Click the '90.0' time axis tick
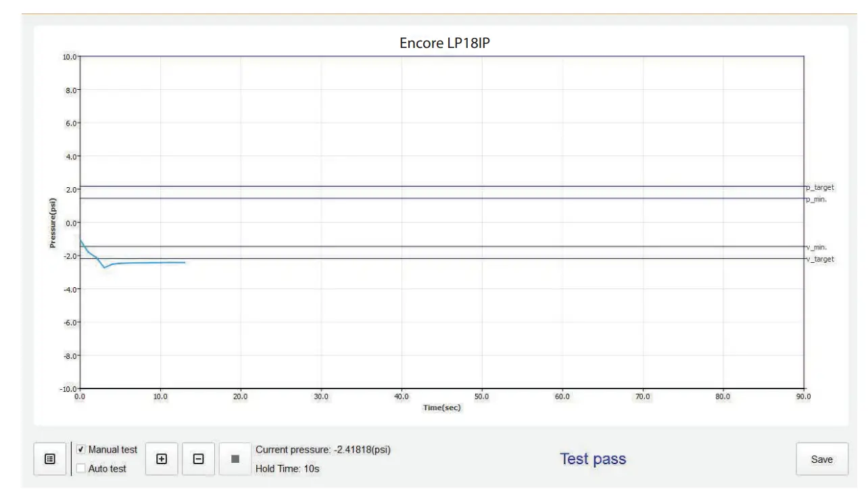 tap(803, 397)
